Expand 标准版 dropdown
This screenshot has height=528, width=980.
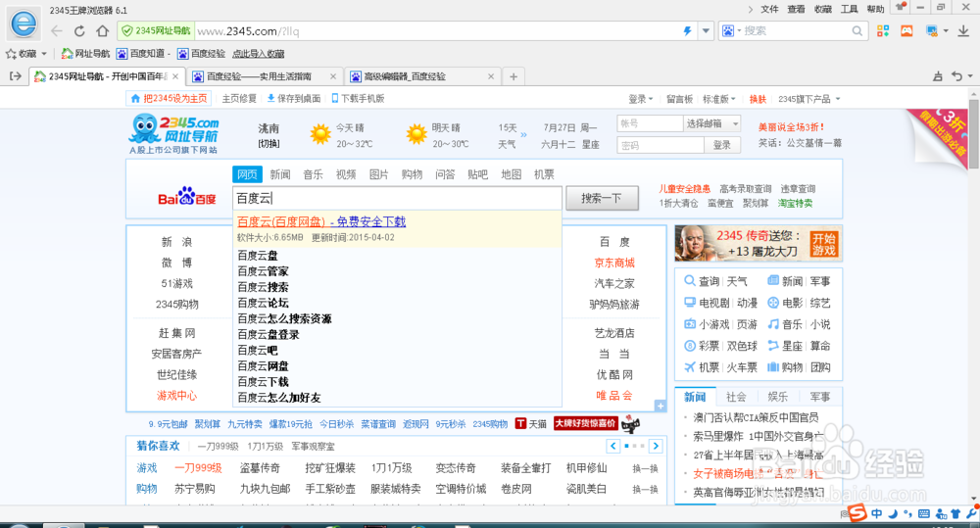pyautogui.click(x=718, y=99)
